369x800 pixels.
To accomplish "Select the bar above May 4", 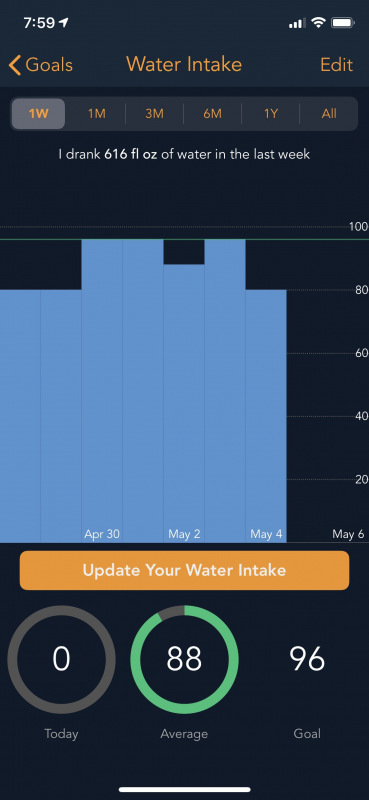I will tap(266, 416).
